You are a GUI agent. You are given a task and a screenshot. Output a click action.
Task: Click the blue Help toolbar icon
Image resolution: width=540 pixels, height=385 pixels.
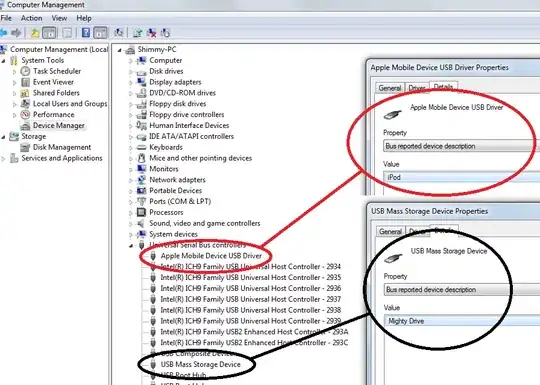point(85,33)
